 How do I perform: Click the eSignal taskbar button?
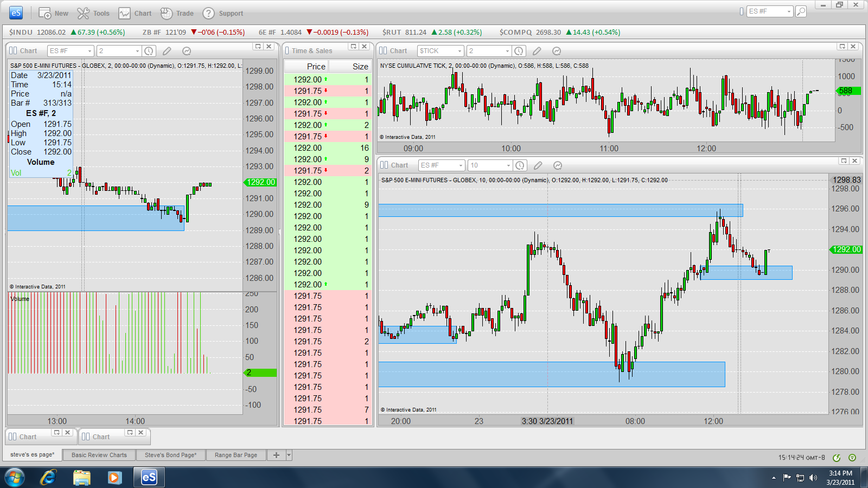(x=149, y=478)
